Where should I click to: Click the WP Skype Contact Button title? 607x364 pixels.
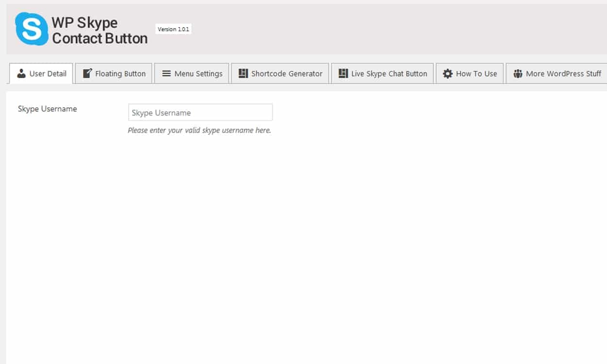(x=100, y=30)
